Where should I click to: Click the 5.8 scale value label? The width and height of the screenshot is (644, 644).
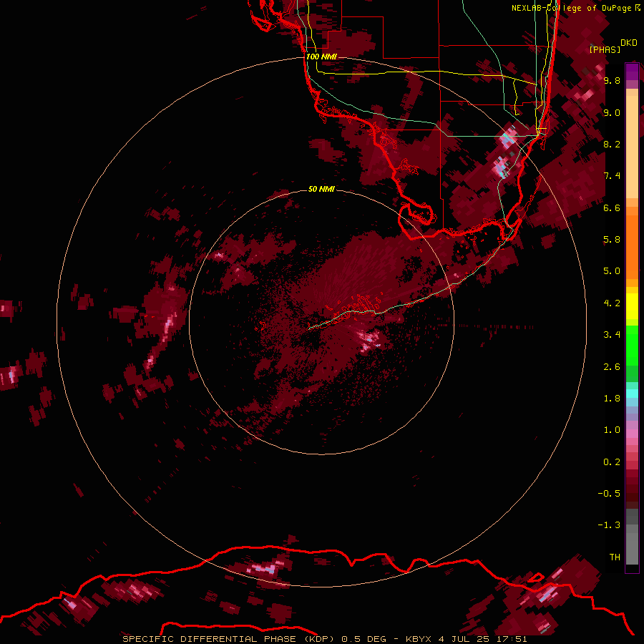[x=612, y=240]
